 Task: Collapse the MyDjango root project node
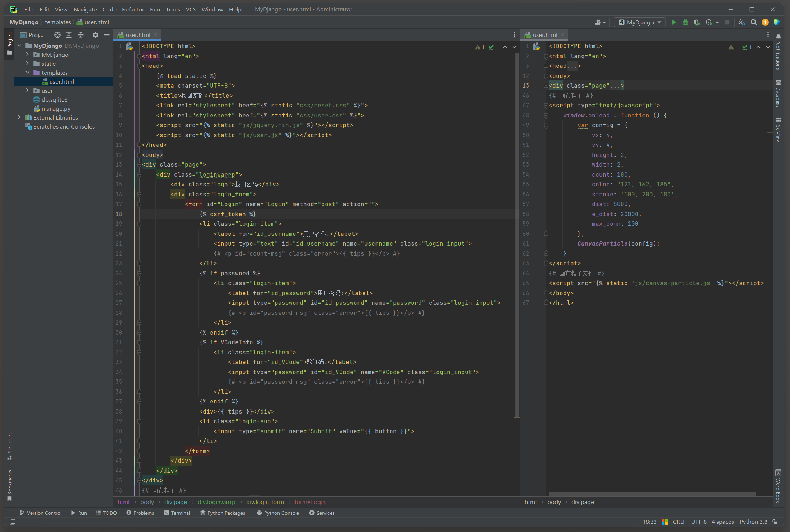[19, 46]
